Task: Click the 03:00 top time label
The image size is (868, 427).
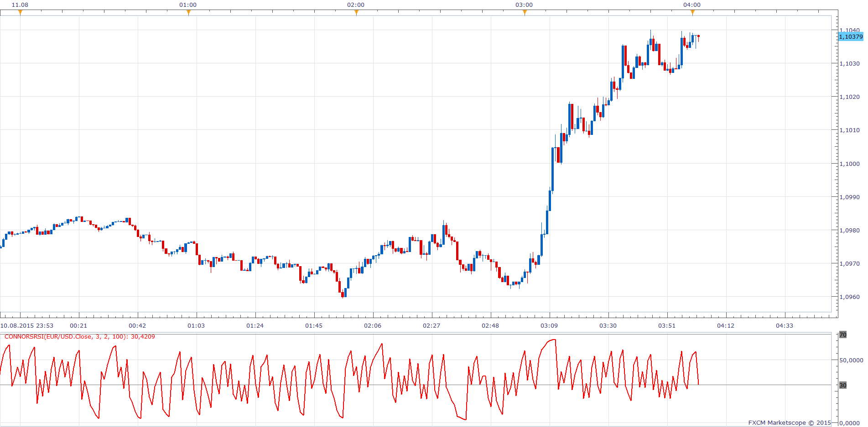Action: 524,5
